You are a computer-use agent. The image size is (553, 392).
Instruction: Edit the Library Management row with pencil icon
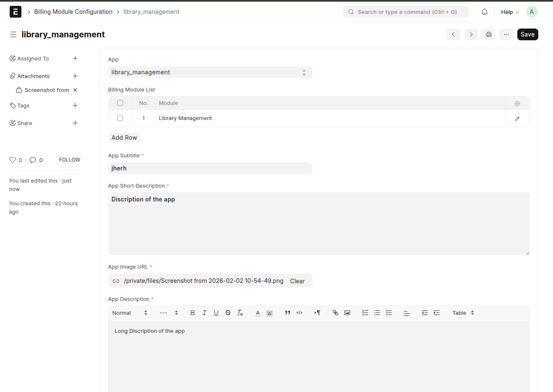click(517, 118)
